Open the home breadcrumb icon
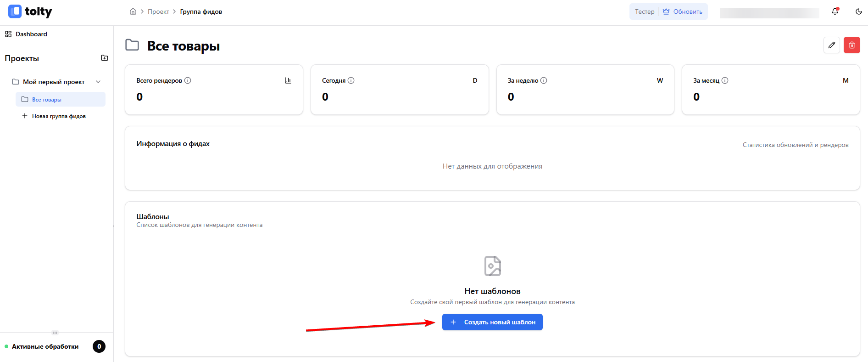The image size is (868, 362). pos(133,11)
